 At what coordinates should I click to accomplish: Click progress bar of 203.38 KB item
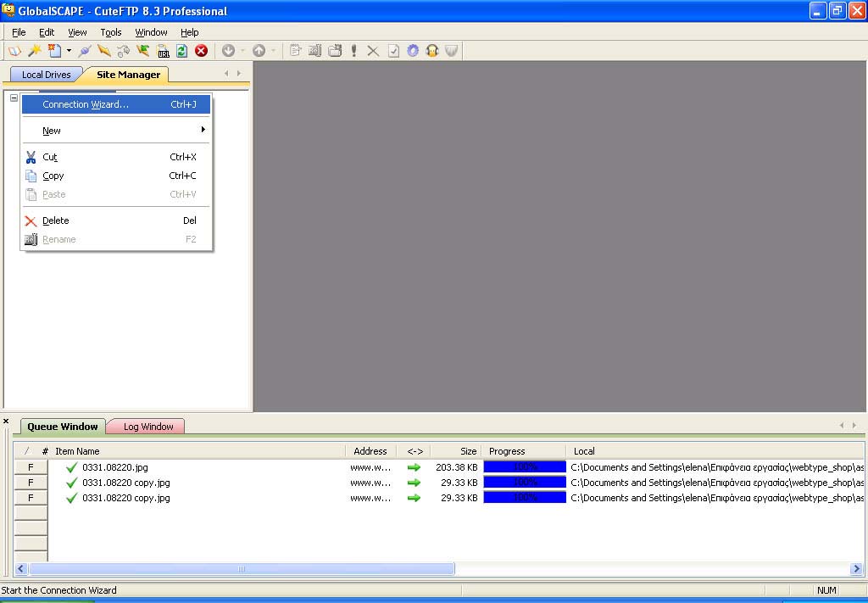point(525,467)
